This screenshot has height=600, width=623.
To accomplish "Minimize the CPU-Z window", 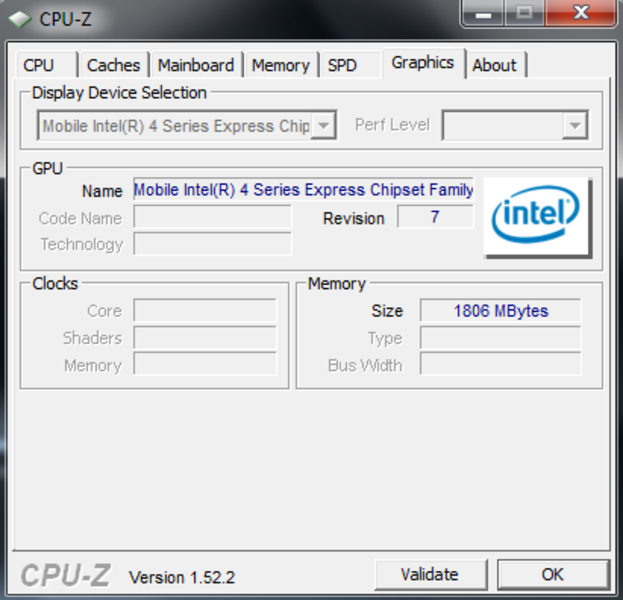I will pyautogui.click(x=483, y=14).
